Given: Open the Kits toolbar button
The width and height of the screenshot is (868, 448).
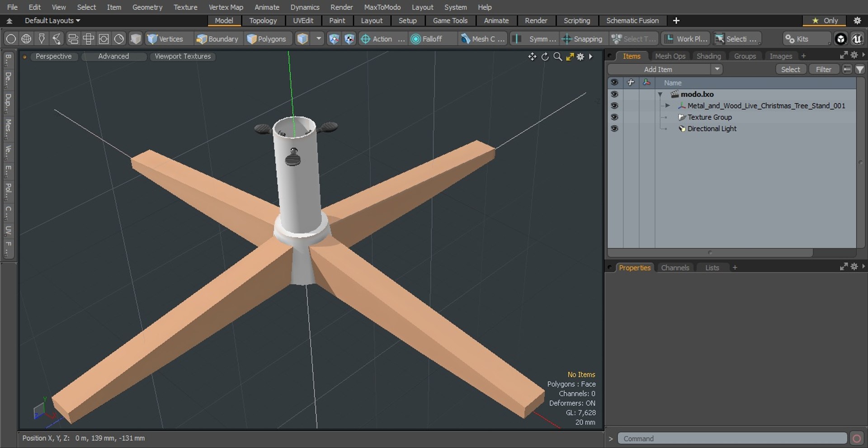Looking at the screenshot, I should pyautogui.click(x=807, y=39).
